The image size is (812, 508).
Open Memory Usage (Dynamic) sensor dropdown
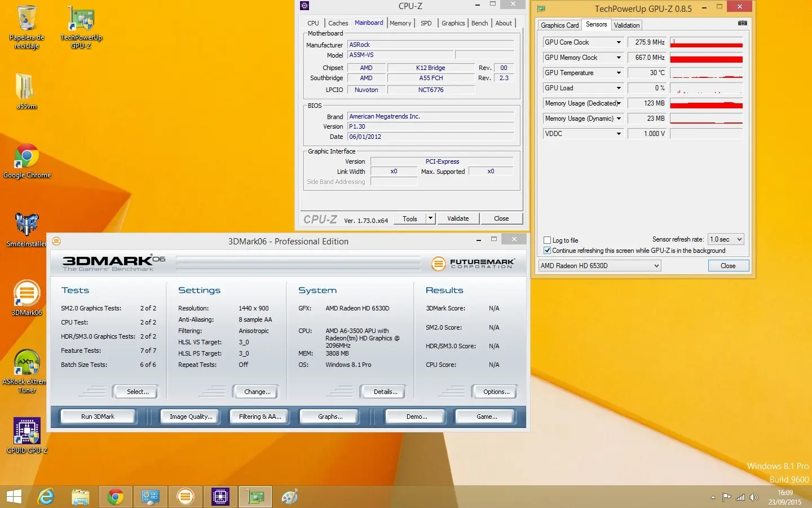619,119
